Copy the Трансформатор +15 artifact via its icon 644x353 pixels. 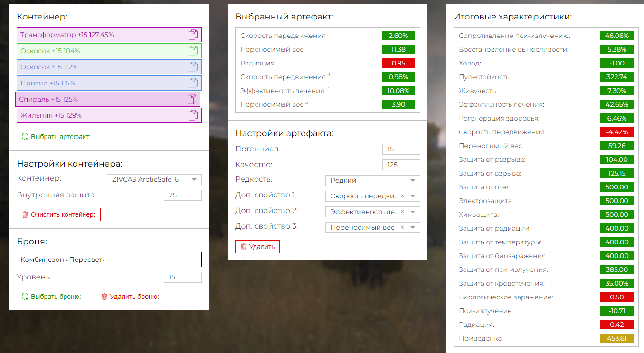193,35
